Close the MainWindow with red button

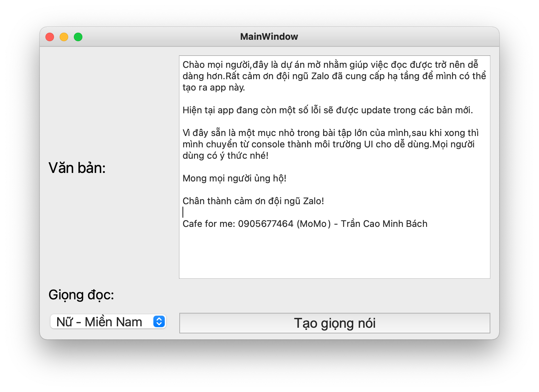pyautogui.click(x=50, y=37)
